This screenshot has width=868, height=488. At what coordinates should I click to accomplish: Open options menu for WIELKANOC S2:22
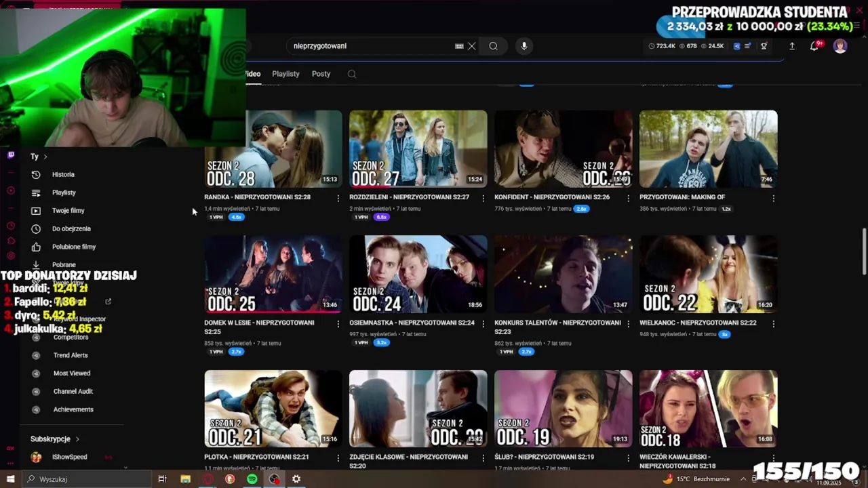[x=773, y=324]
